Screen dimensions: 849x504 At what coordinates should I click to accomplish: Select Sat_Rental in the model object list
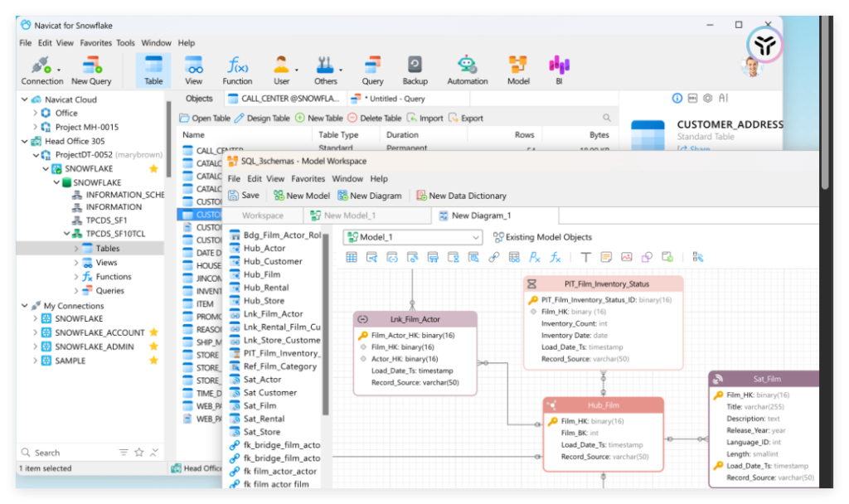pyautogui.click(x=264, y=419)
